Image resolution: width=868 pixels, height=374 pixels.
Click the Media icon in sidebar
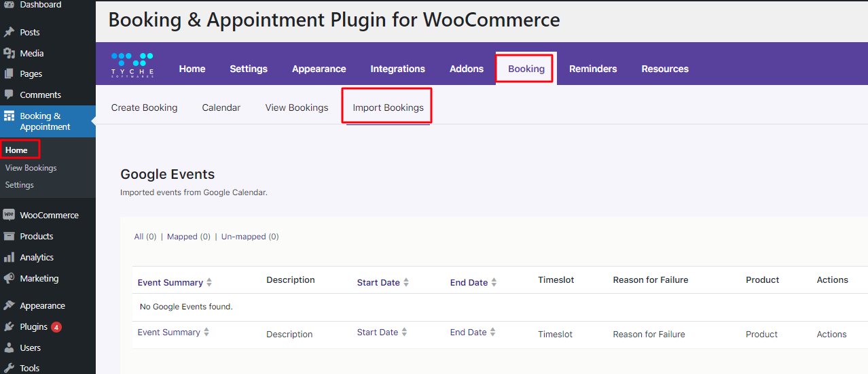[x=9, y=53]
